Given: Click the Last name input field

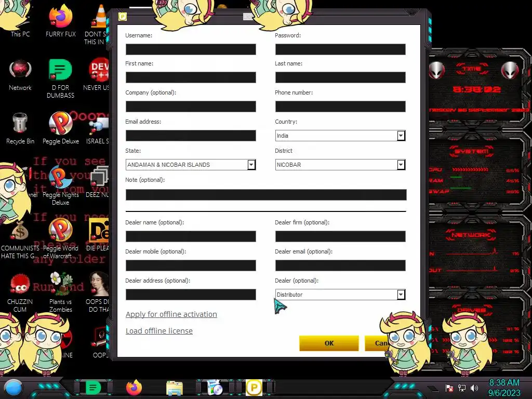Looking at the screenshot, I should coord(340,77).
